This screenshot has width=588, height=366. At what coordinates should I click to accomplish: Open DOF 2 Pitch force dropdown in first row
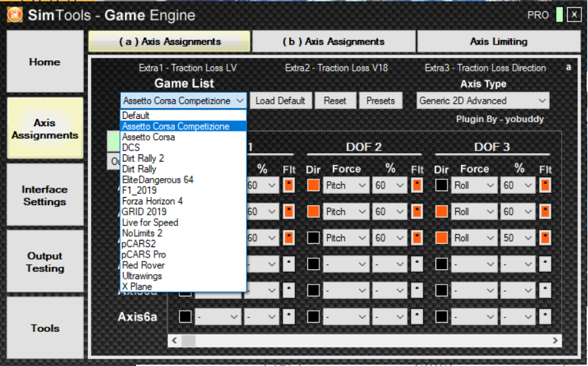pyautogui.click(x=346, y=185)
